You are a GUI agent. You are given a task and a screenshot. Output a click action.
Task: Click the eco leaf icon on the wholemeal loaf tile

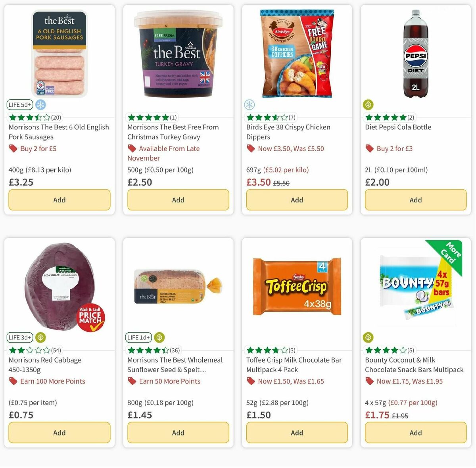159,337
